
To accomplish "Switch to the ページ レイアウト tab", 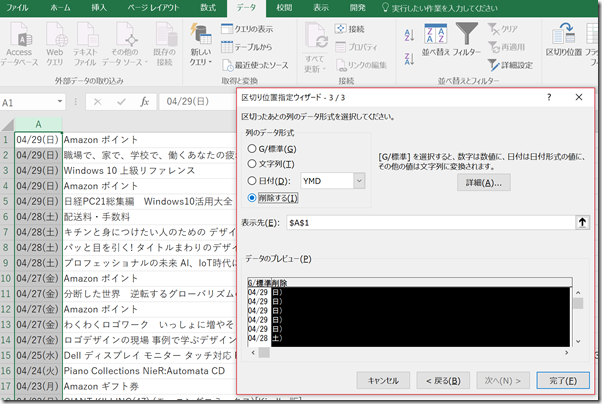I will click(154, 8).
